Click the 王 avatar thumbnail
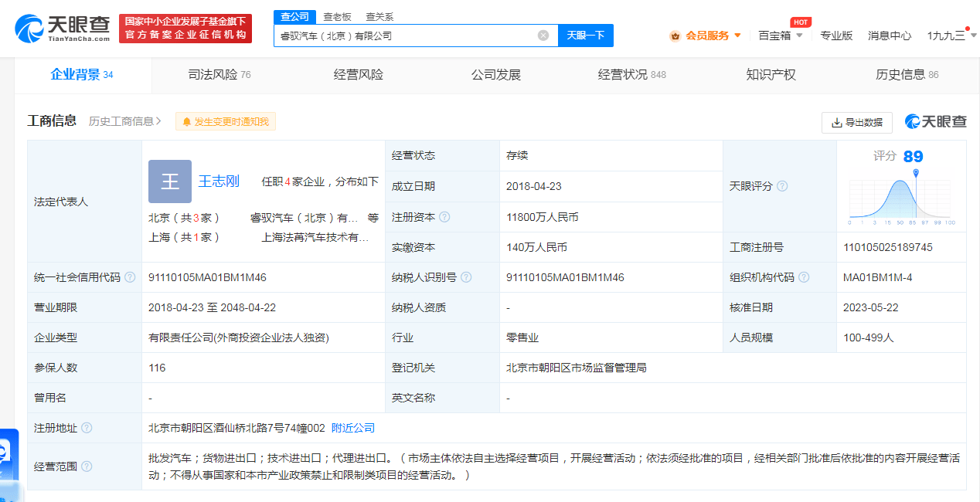980x502 pixels. 170,181
